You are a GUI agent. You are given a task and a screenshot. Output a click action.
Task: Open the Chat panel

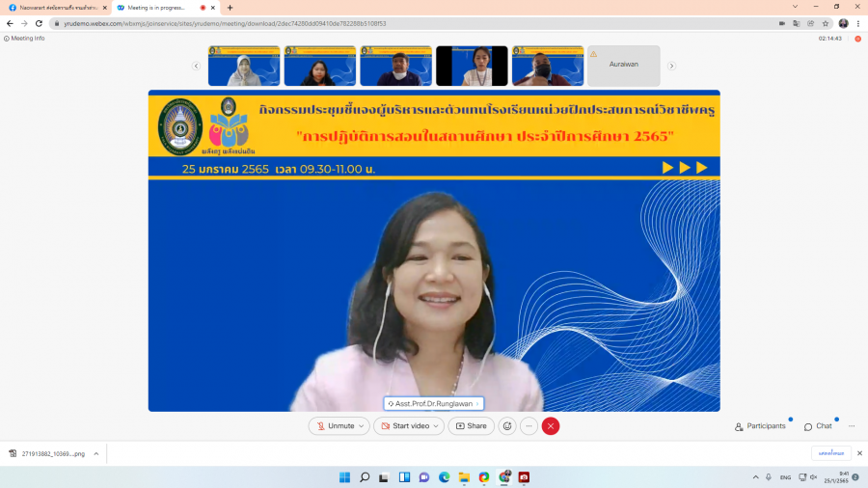pos(818,426)
